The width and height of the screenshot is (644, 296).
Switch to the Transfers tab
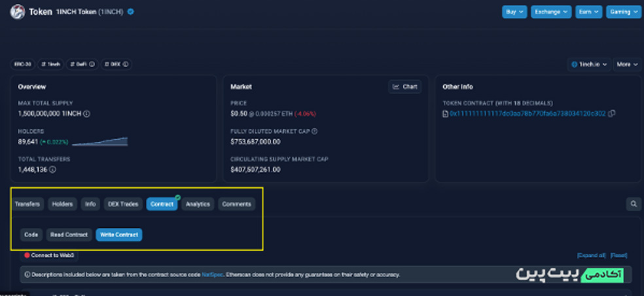tap(27, 204)
